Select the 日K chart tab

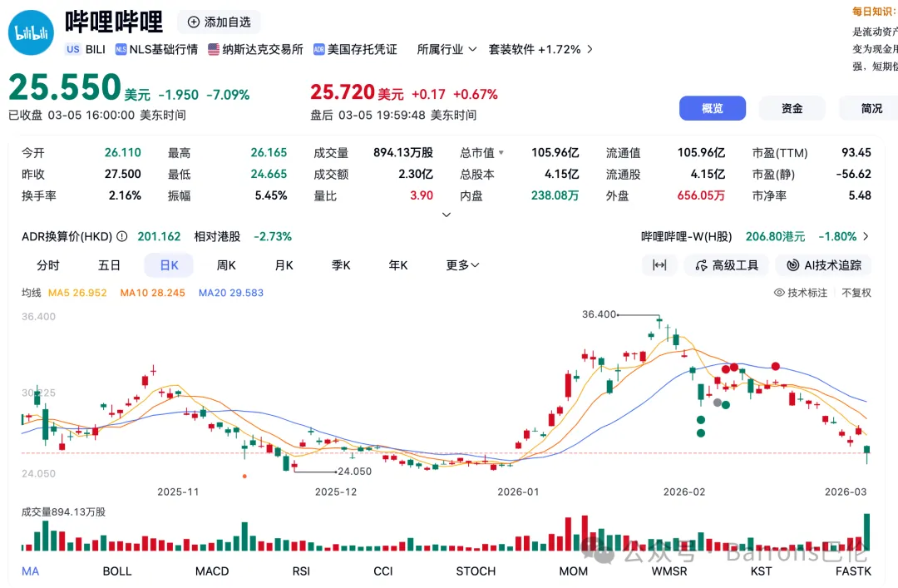[x=169, y=265]
